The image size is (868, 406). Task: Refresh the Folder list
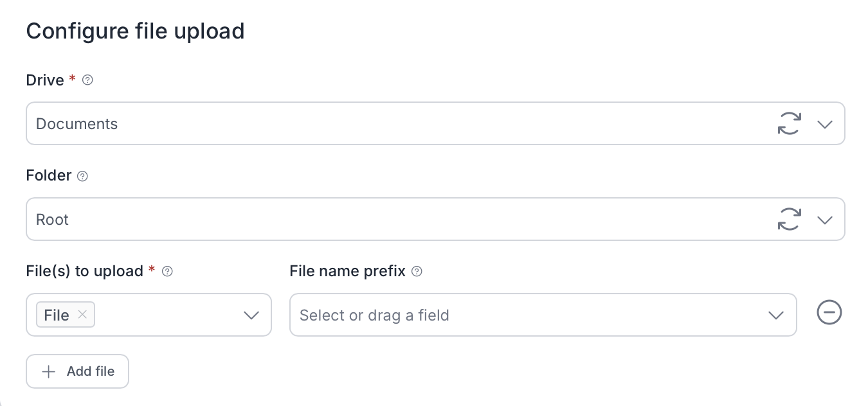point(790,219)
